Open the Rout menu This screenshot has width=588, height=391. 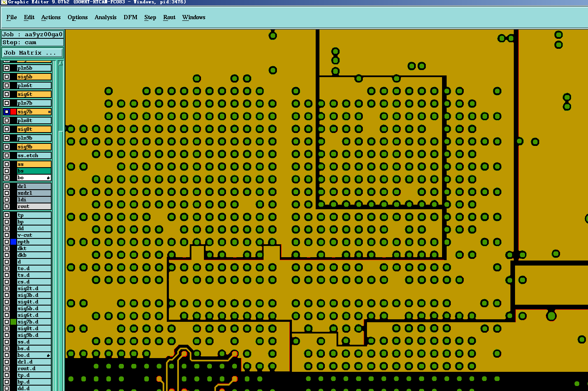169,17
